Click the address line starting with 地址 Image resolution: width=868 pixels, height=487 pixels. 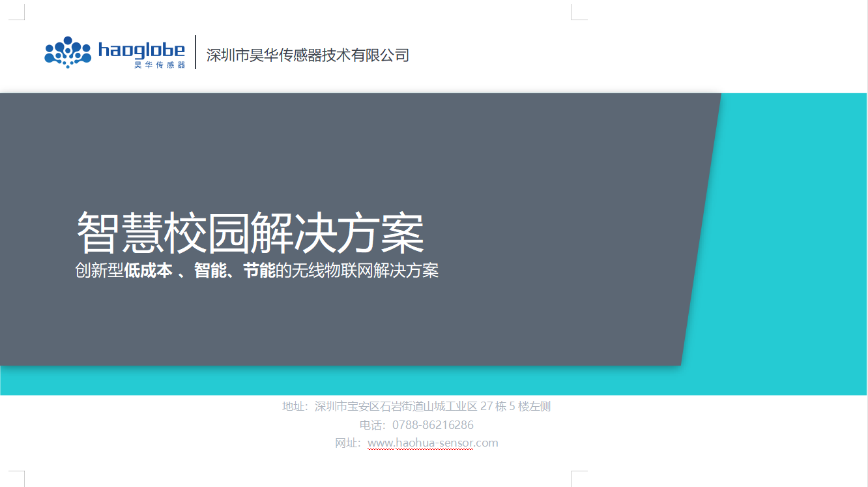point(417,407)
